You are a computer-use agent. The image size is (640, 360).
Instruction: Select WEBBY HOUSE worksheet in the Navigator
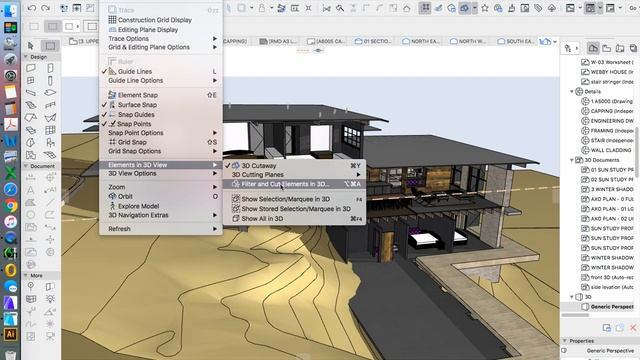(607, 72)
